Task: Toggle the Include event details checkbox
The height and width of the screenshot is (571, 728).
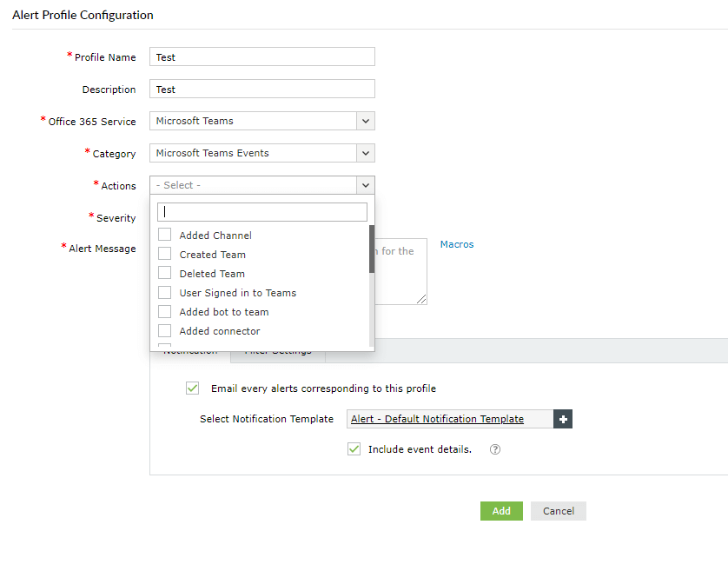Action: click(354, 448)
